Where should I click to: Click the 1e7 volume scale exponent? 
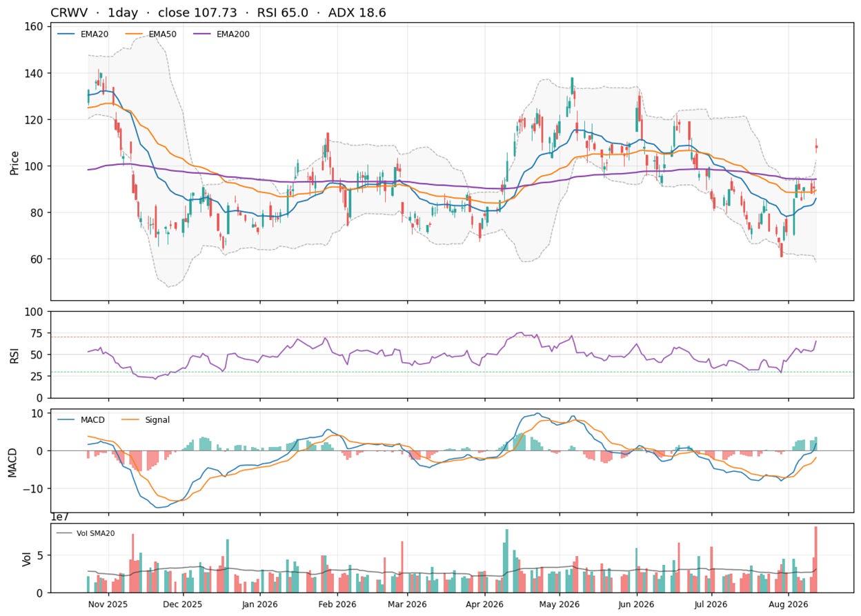pos(61,517)
